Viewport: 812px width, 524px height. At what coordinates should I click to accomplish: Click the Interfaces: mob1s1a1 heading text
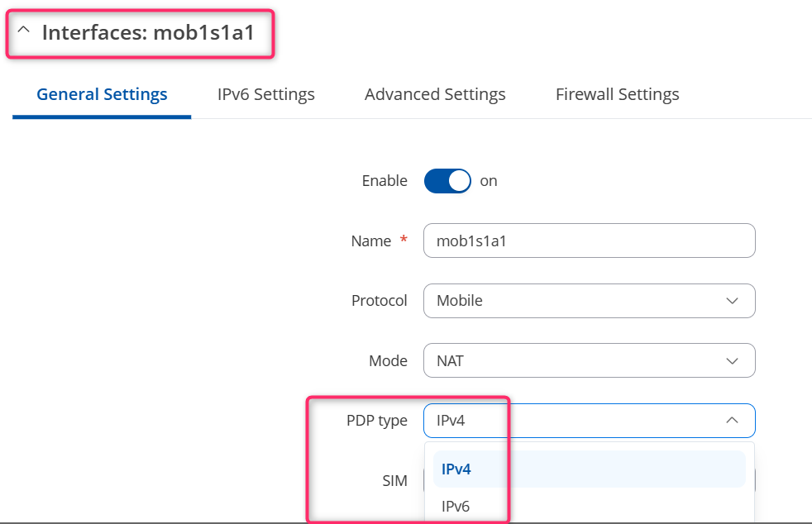coord(148,32)
